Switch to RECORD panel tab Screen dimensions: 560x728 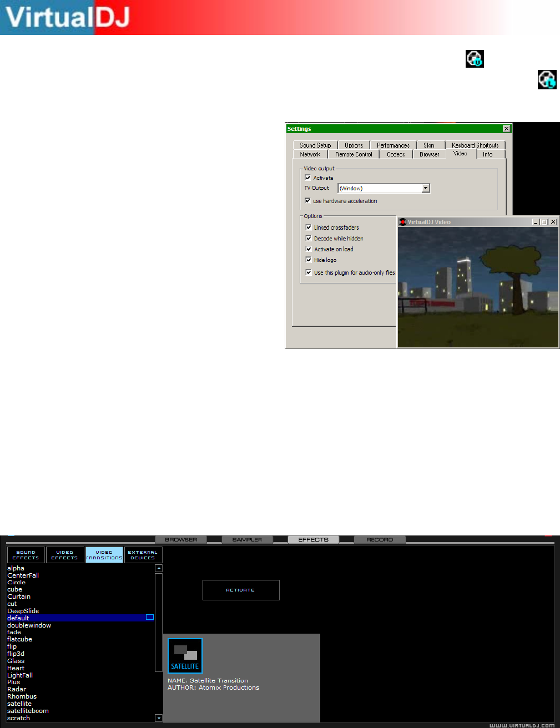point(380,539)
